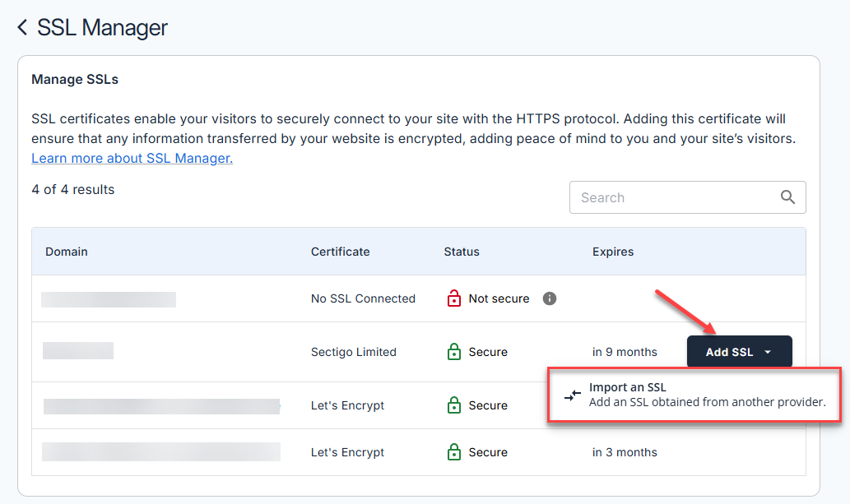The width and height of the screenshot is (850, 504).
Task: Open the Learn more about SSL Manager link
Action: [x=132, y=159]
